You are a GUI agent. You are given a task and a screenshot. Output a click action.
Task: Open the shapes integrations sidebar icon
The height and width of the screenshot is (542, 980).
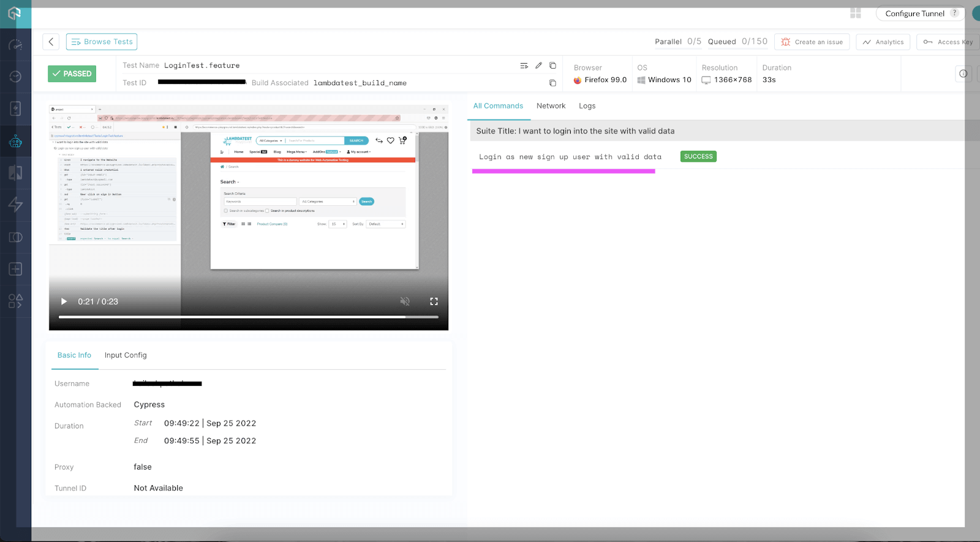click(15, 301)
